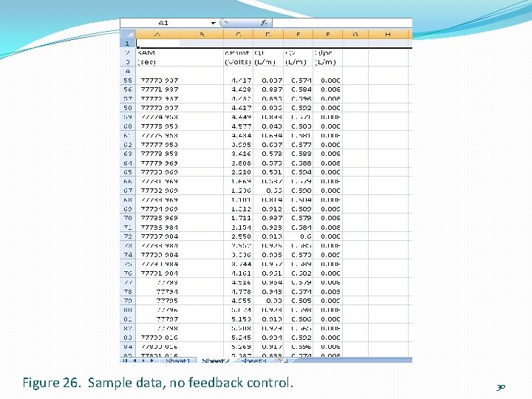Open the Sheet3 tab
The height and width of the screenshot is (399, 532).
point(254,361)
